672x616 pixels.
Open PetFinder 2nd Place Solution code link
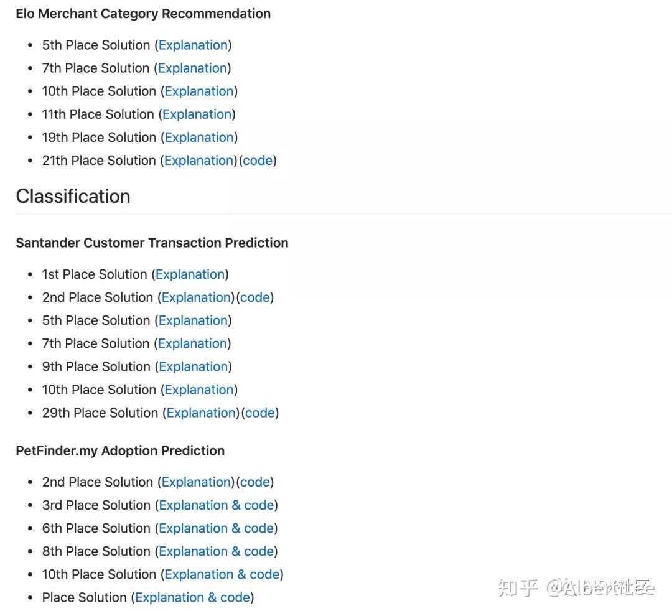click(255, 482)
